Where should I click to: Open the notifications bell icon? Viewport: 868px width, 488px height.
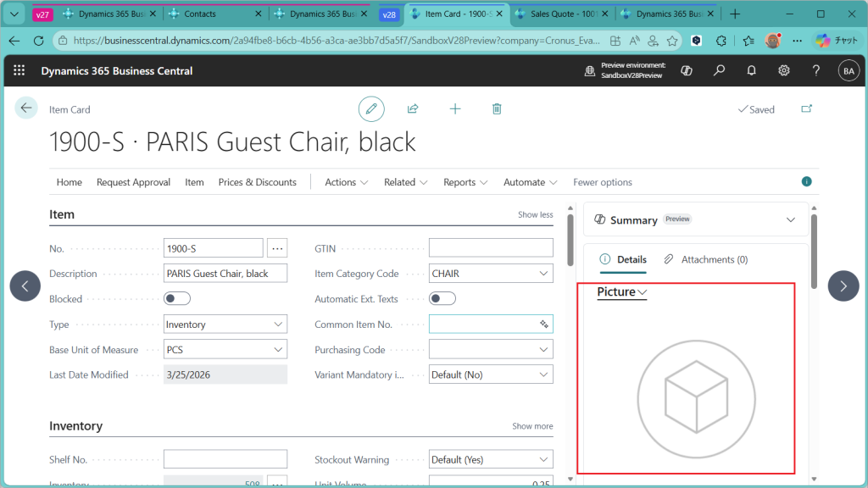coord(751,71)
